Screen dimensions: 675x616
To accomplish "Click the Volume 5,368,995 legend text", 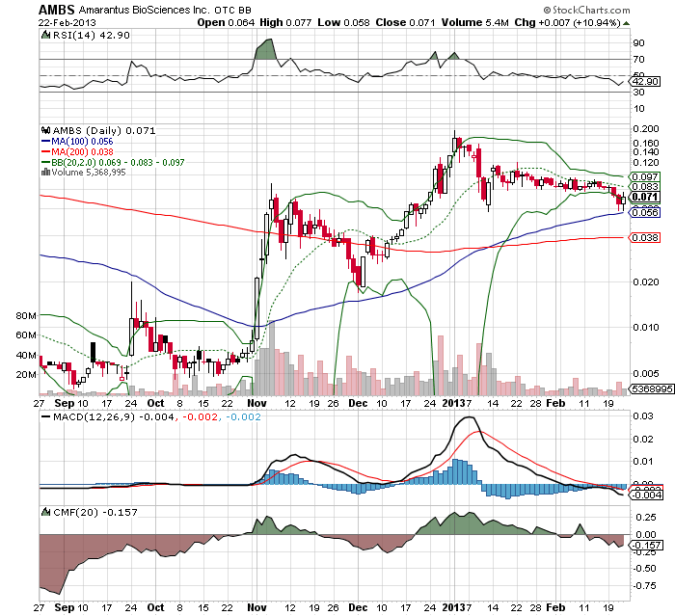I will pos(89,173).
